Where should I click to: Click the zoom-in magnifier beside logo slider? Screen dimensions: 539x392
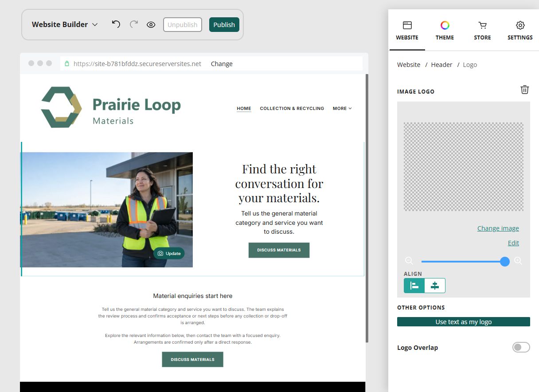tap(518, 261)
